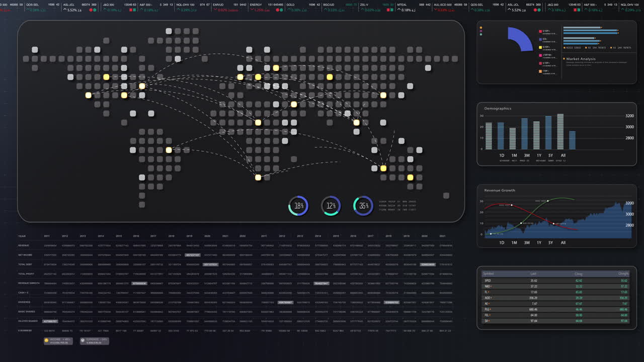Click the orange bullet beside Market Analysis
This screenshot has height=362, width=644.
(563, 58)
